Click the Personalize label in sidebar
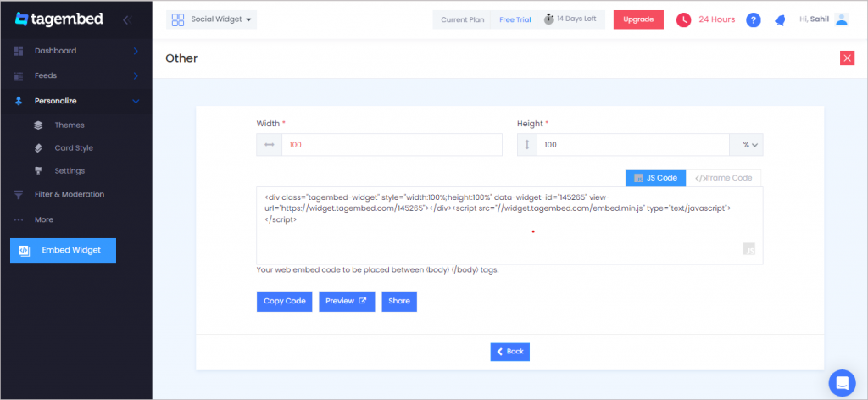The width and height of the screenshot is (868, 400). tap(55, 101)
